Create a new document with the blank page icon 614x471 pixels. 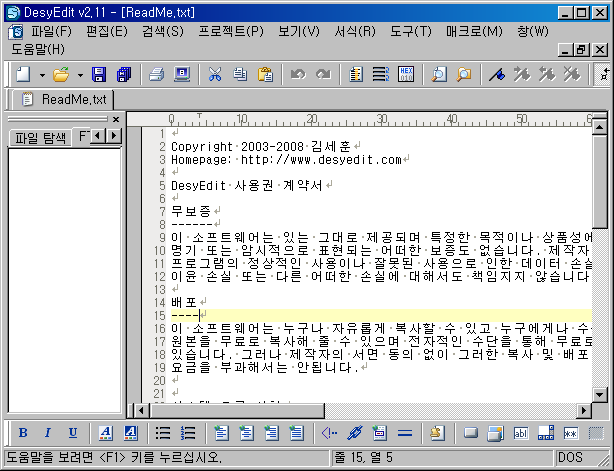point(23,74)
